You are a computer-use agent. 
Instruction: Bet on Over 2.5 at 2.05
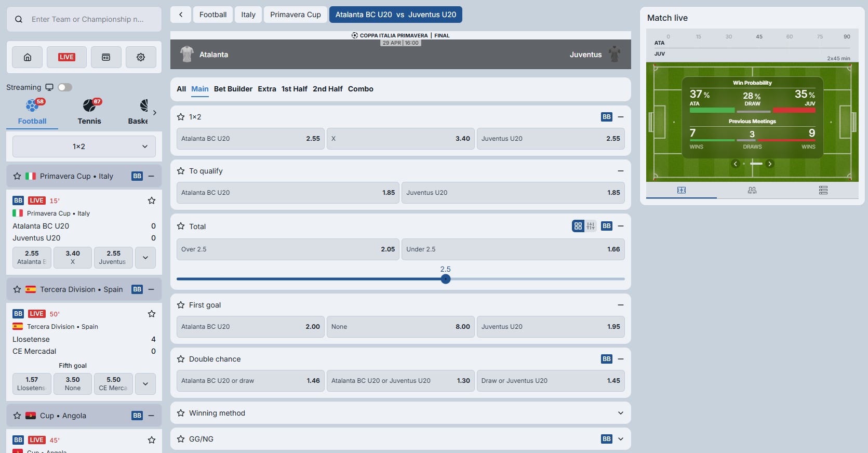coord(288,249)
